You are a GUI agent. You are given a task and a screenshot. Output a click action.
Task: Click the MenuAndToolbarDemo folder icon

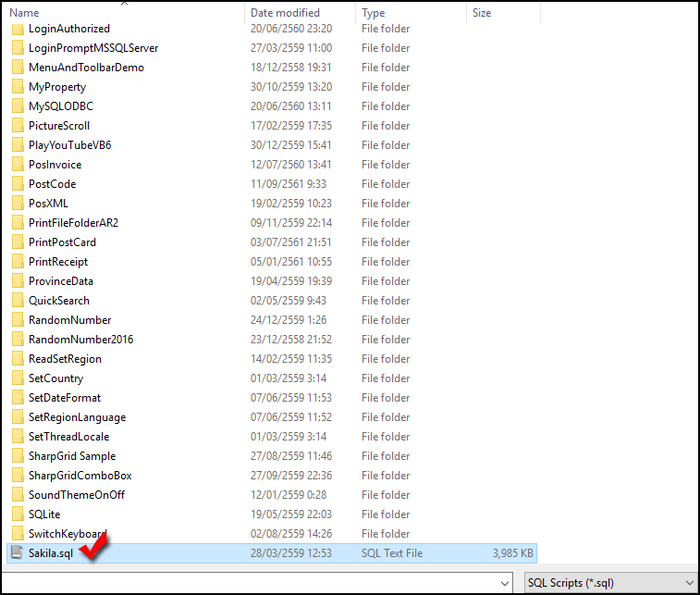18,68
